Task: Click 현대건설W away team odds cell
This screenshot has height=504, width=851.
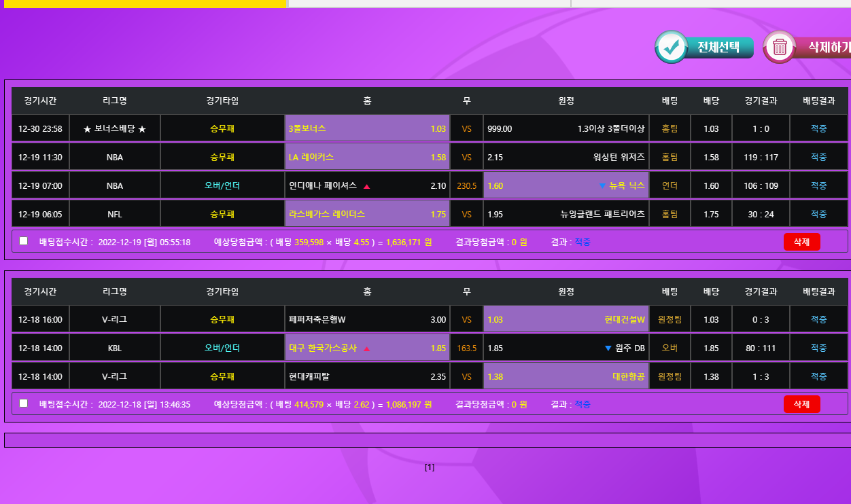Action: [x=566, y=320]
